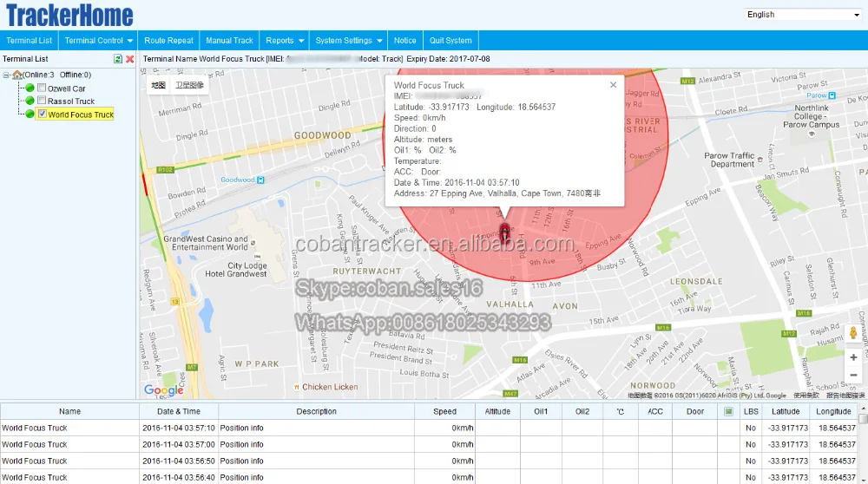The height and width of the screenshot is (484, 868).
Task: Switch map to satellite view button
Action: 190,85
